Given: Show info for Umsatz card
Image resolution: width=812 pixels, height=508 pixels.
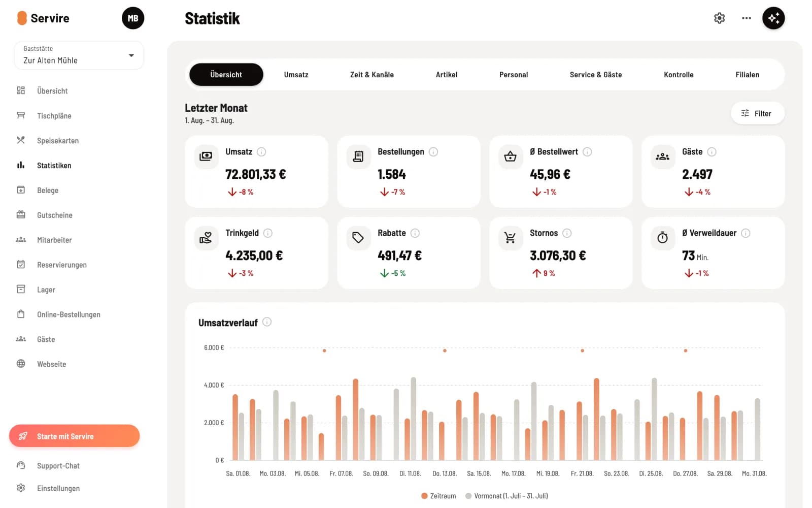Looking at the screenshot, I should pyautogui.click(x=261, y=152).
